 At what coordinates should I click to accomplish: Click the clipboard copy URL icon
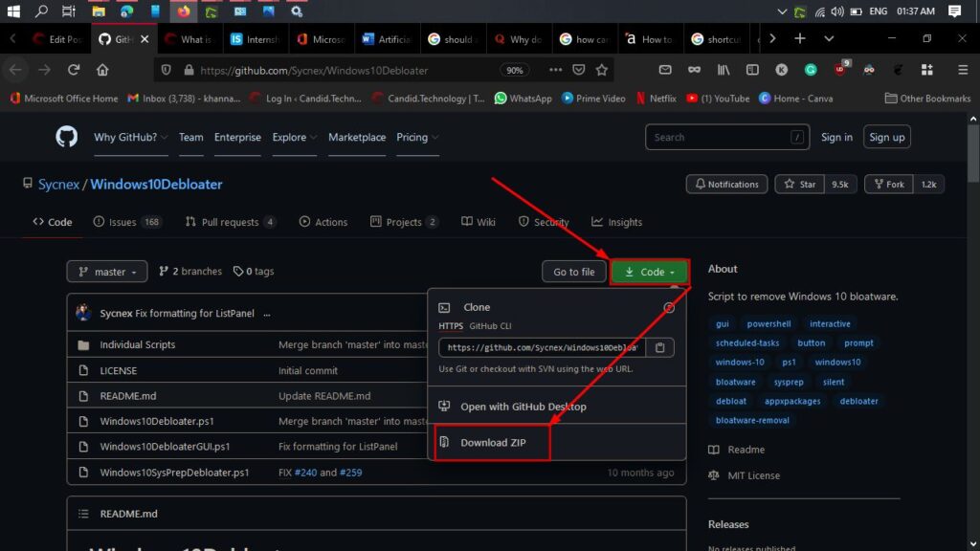pyautogui.click(x=659, y=347)
